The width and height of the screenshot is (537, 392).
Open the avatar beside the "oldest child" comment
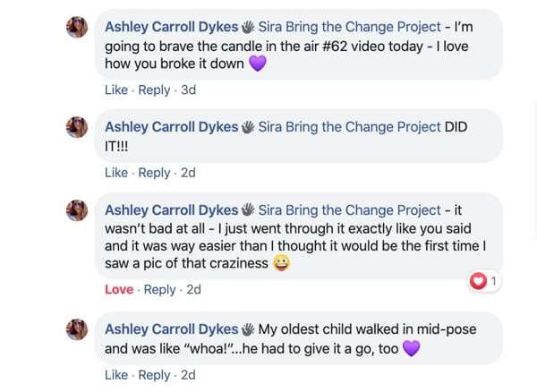coord(78,330)
